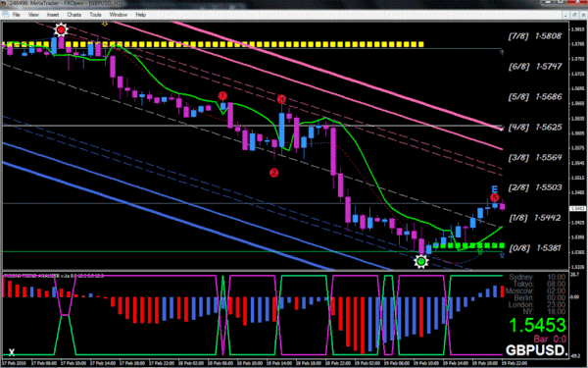Select the red sun marker at chart top

(61, 29)
